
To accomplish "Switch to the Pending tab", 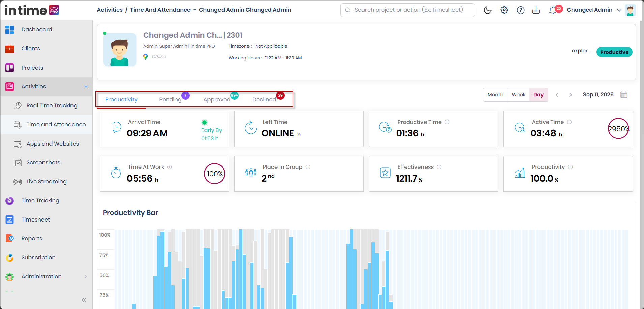I will click(x=170, y=99).
